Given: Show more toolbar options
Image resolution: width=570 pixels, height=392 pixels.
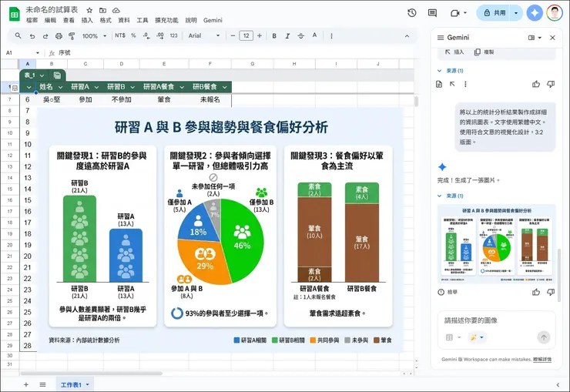Looking at the screenshot, I should (331, 36).
